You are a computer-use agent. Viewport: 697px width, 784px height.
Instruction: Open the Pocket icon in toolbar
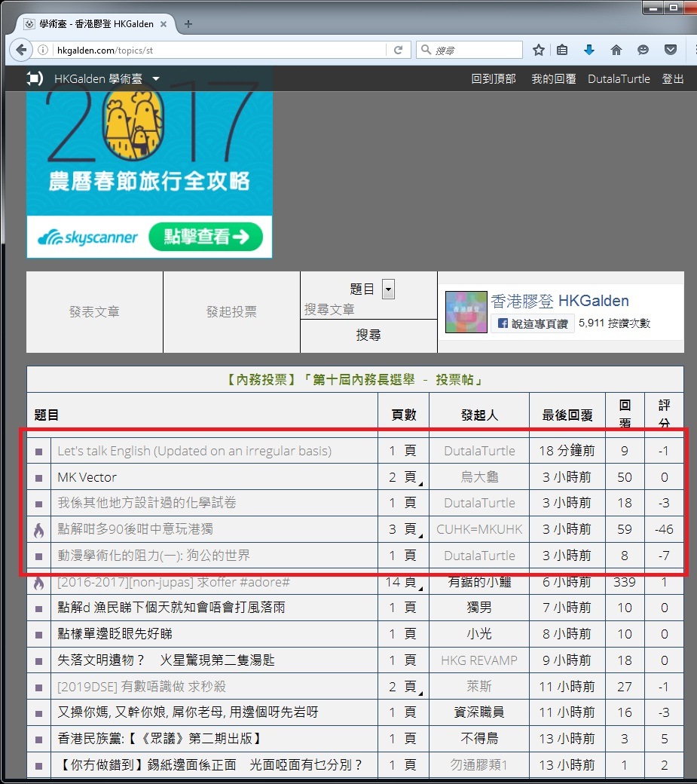(670, 51)
